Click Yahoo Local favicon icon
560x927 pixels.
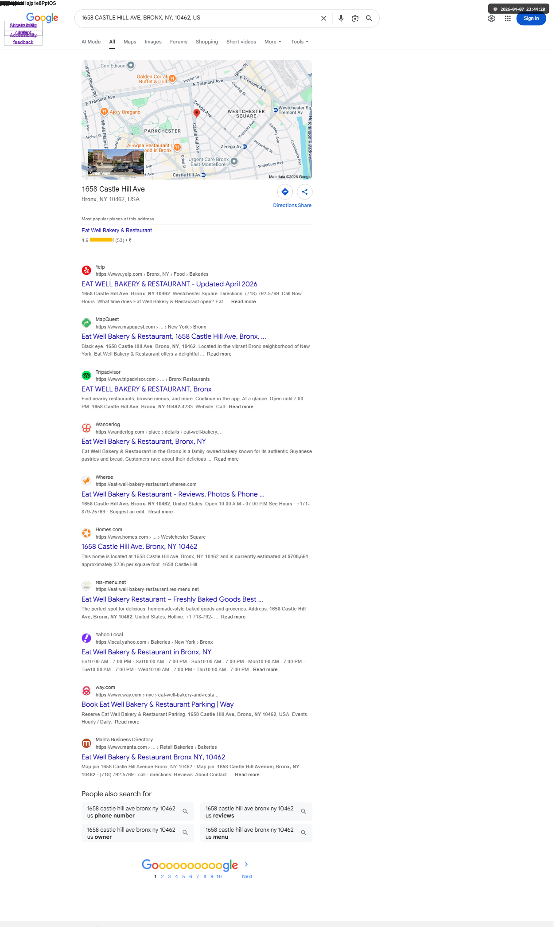click(x=86, y=638)
